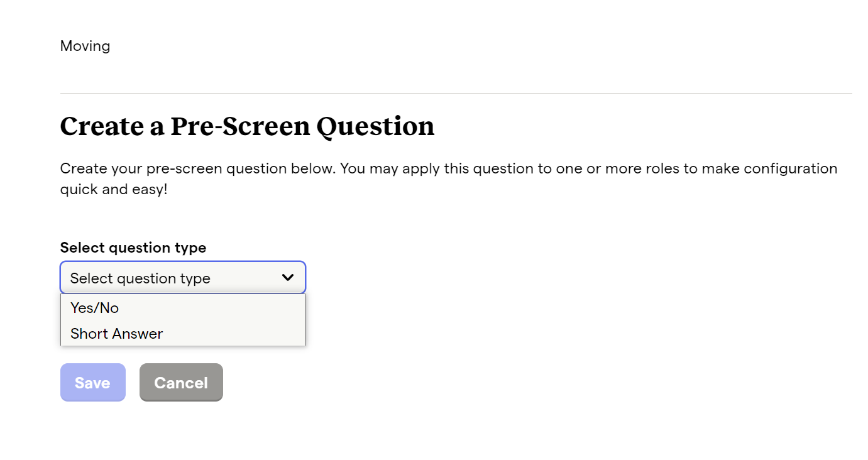Click the 'quick and easy!' line of text
Viewport: 868px width, 460px height.
pos(114,189)
